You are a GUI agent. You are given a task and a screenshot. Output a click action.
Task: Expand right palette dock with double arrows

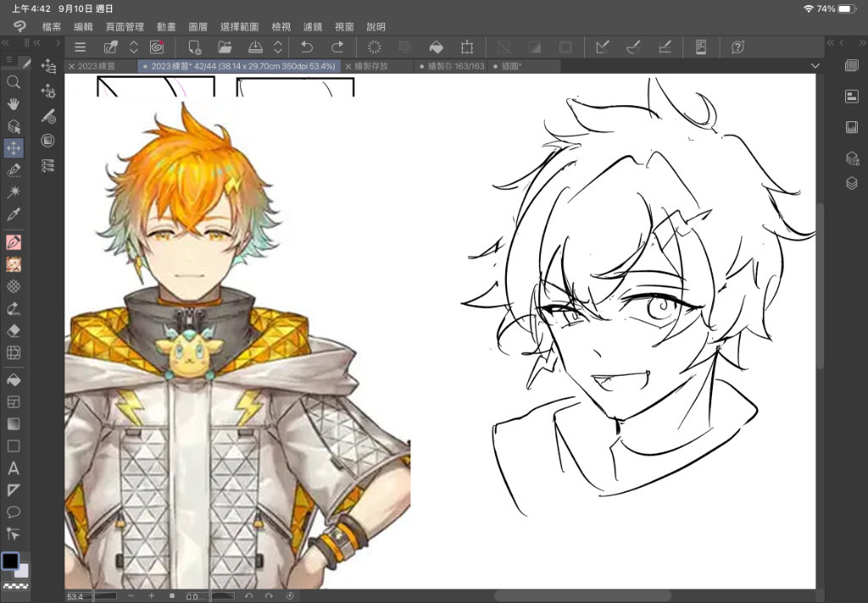pos(831,42)
